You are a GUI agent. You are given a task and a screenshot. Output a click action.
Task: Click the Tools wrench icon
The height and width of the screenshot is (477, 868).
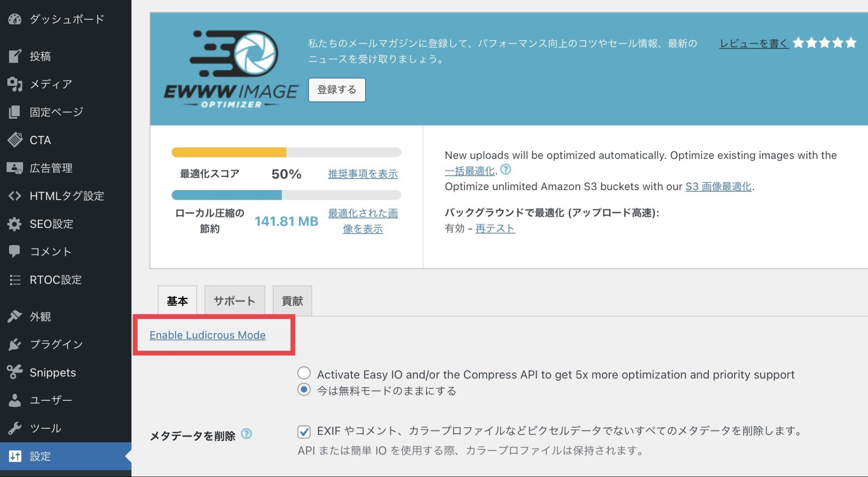15,428
